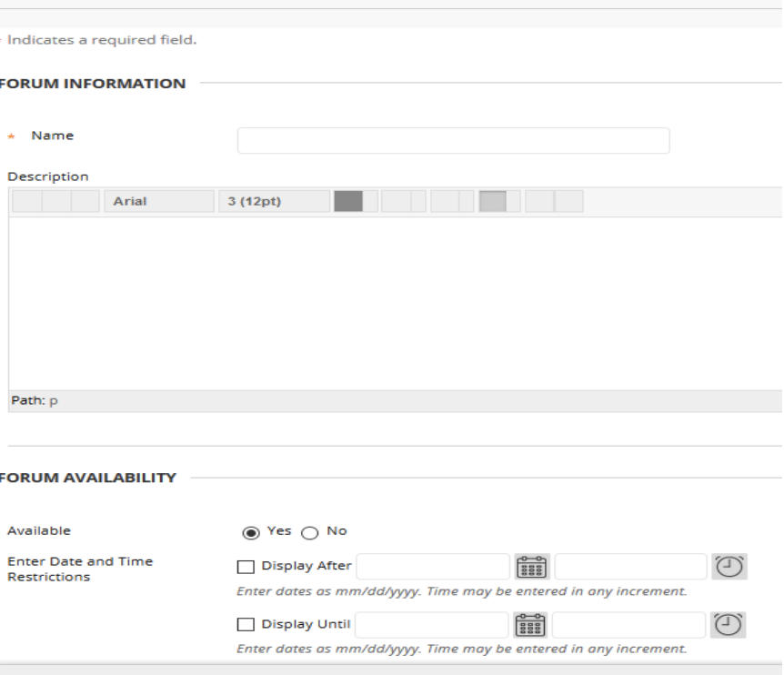Click the Display Until time field

[628, 624]
